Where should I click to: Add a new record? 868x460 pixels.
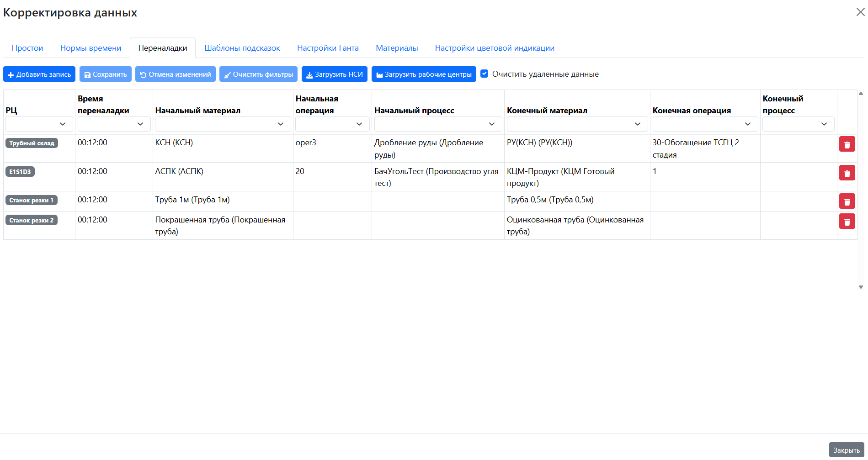[39, 74]
